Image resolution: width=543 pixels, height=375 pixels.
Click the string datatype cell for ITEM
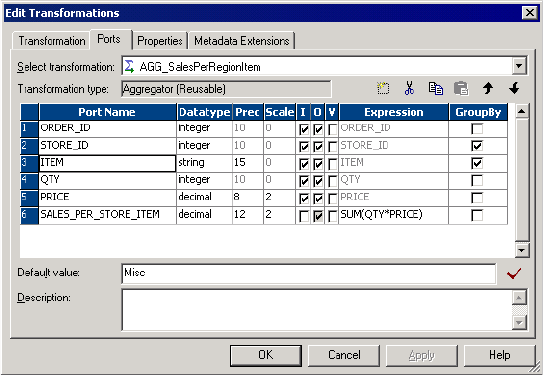click(x=204, y=163)
